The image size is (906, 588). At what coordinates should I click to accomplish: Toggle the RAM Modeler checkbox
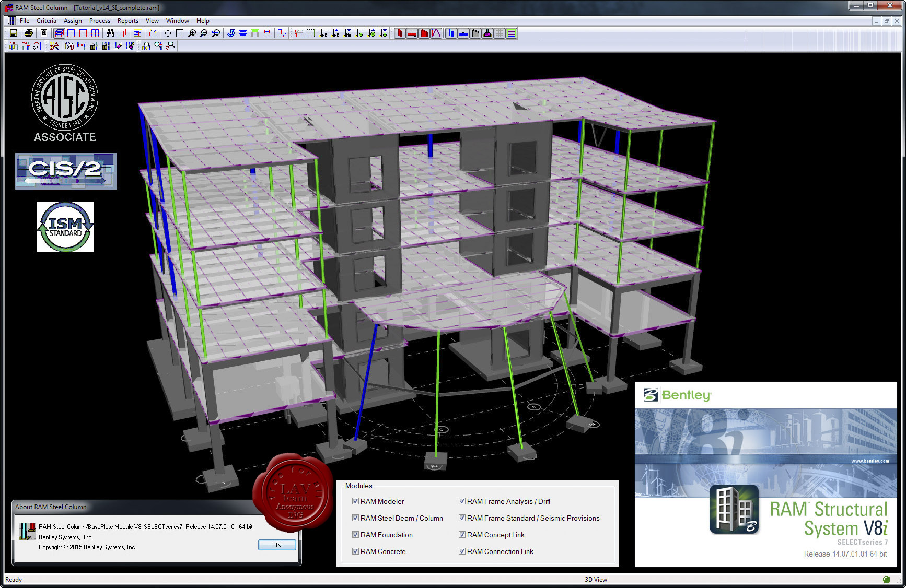355,501
